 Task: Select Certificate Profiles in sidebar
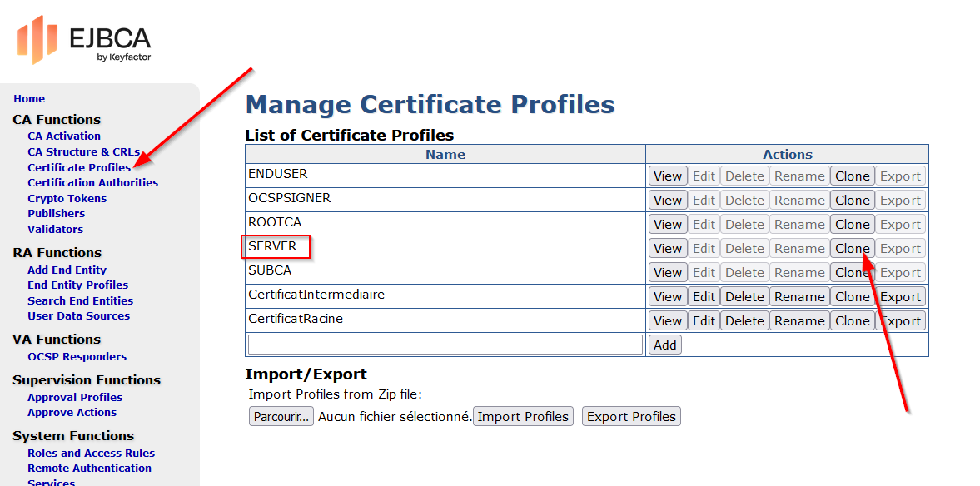[79, 168]
